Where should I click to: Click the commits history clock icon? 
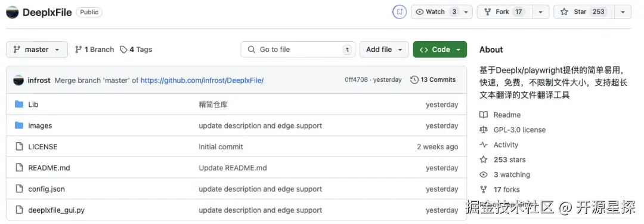414,80
